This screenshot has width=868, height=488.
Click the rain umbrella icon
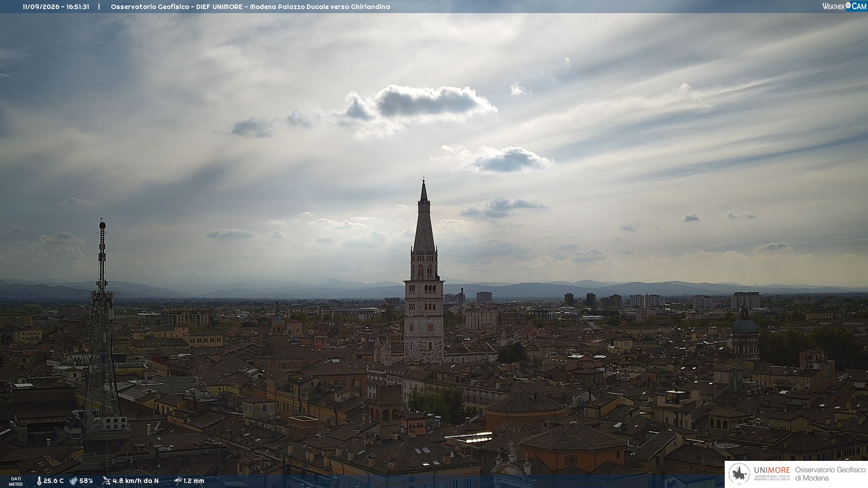pos(178,481)
